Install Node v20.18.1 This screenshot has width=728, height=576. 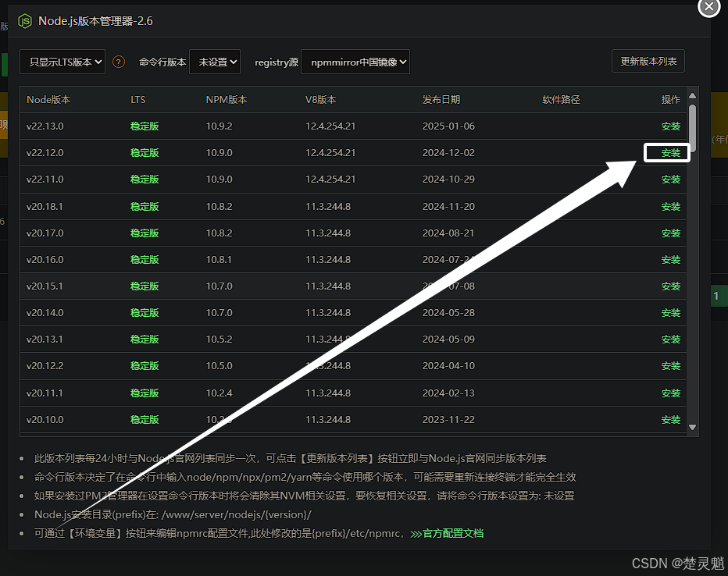pos(670,206)
